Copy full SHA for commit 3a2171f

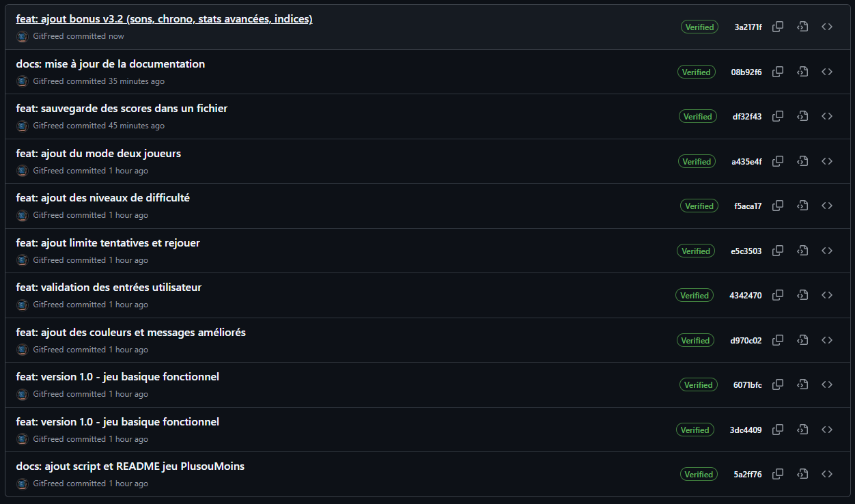point(777,27)
